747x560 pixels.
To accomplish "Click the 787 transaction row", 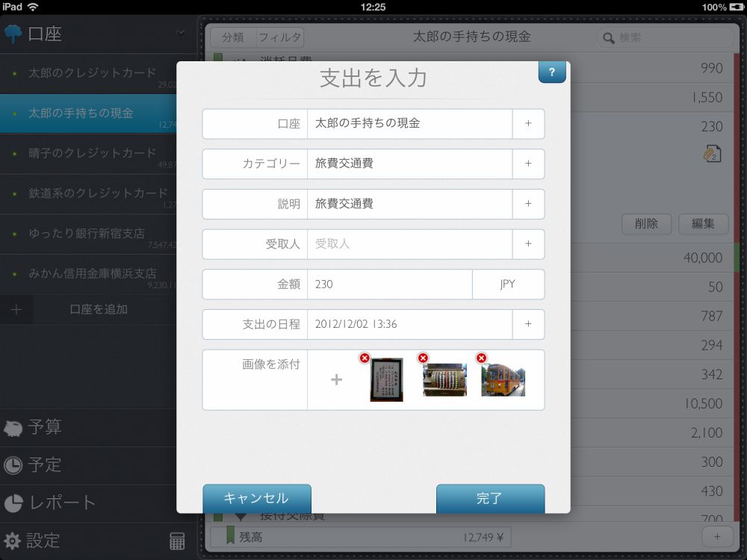I will point(653,316).
